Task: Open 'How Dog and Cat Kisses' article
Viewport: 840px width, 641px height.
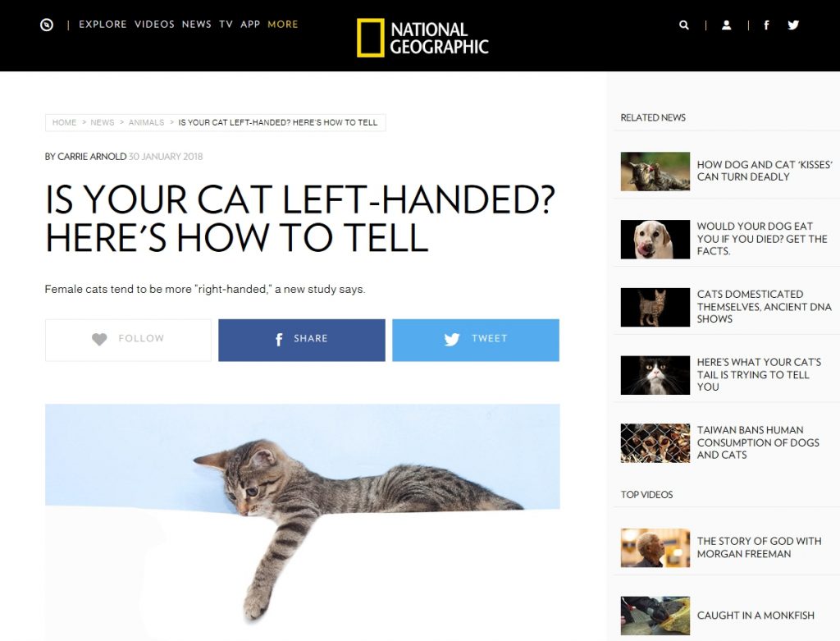Action: pyautogui.click(x=765, y=171)
